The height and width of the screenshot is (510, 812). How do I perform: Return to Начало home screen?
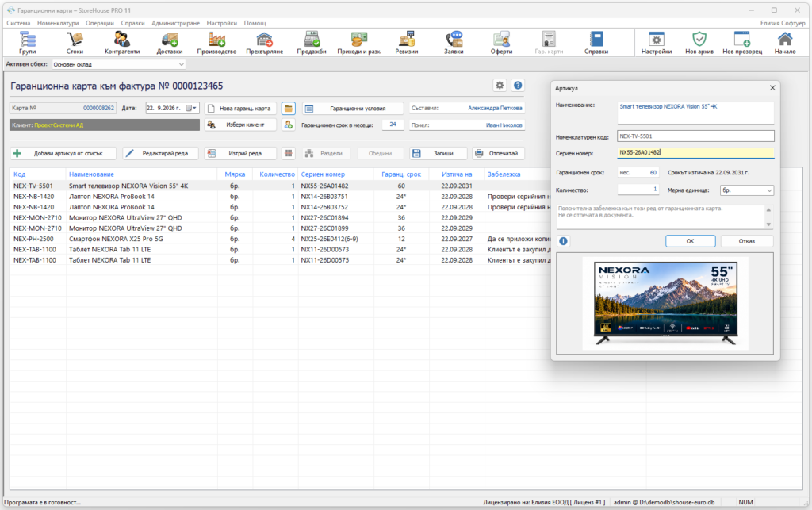[785, 43]
